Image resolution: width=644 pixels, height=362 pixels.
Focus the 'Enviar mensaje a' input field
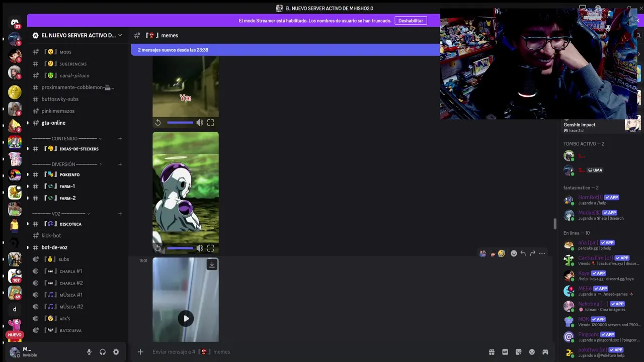317,352
